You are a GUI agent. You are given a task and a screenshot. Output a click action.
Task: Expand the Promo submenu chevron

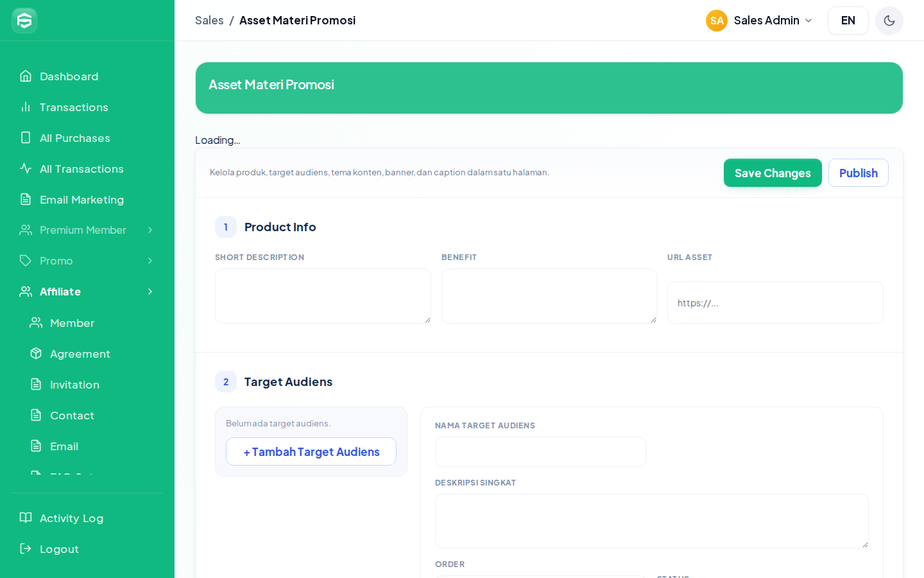(x=150, y=261)
